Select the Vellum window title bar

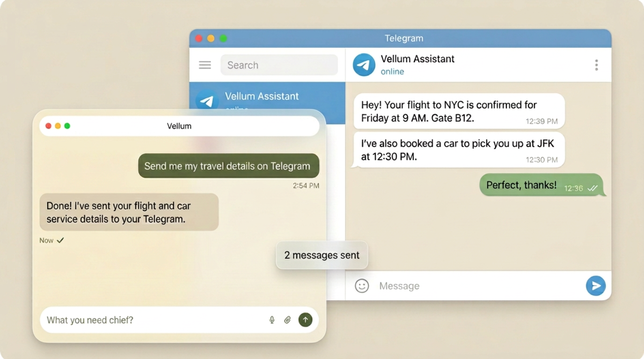[x=179, y=126]
